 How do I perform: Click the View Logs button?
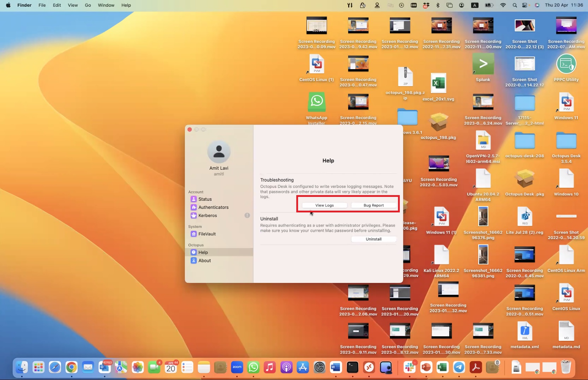point(325,205)
